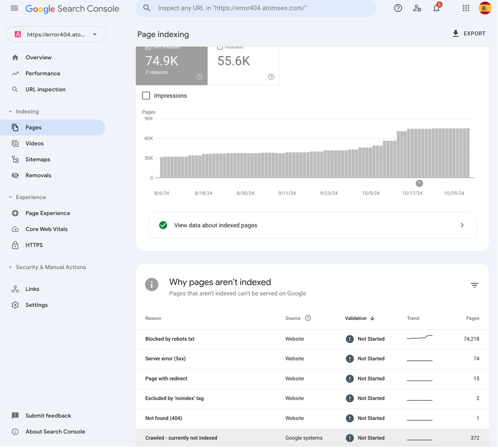Open the Server error (5xx) row
This screenshot has height=448, width=498.
[x=312, y=359]
